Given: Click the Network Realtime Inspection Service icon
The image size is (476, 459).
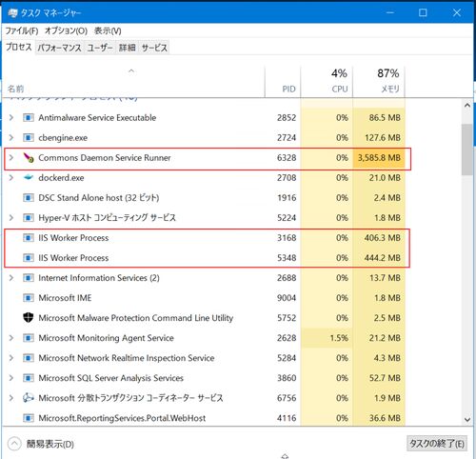Looking at the screenshot, I should (29, 358).
